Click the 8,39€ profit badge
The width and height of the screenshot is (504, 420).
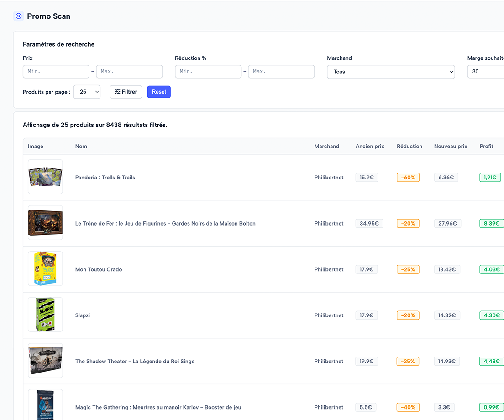click(x=491, y=224)
